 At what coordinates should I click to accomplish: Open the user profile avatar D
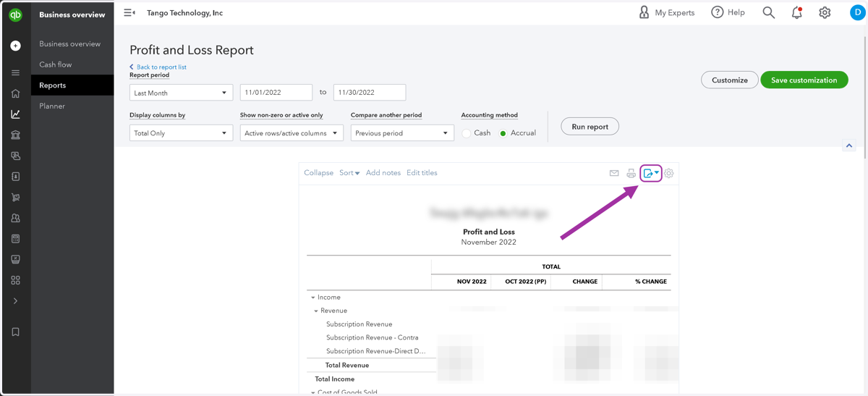(858, 12)
